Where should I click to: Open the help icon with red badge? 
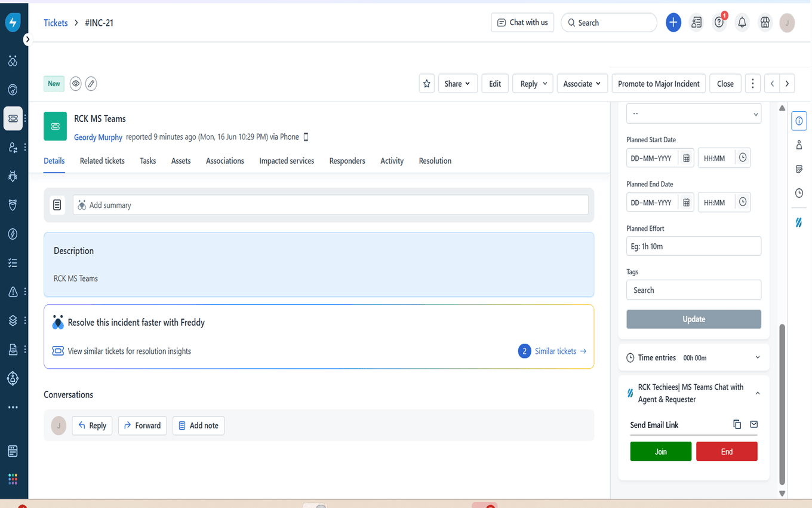point(719,22)
